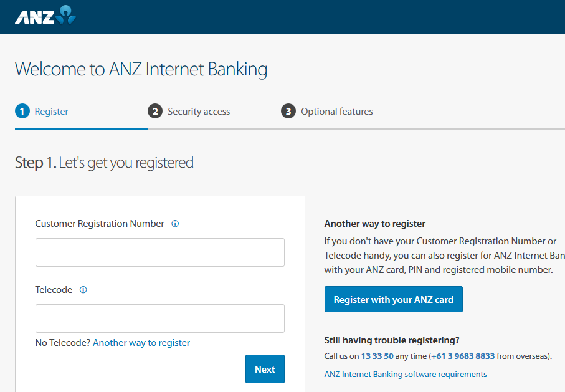The width and height of the screenshot is (565, 392).
Task: Click the step 1 numbered circle
Action: (22, 112)
